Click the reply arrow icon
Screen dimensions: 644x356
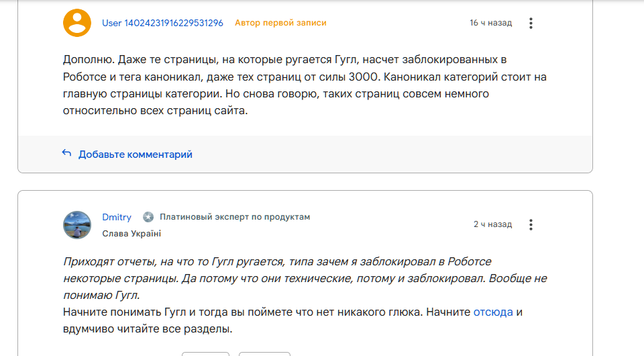point(66,153)
